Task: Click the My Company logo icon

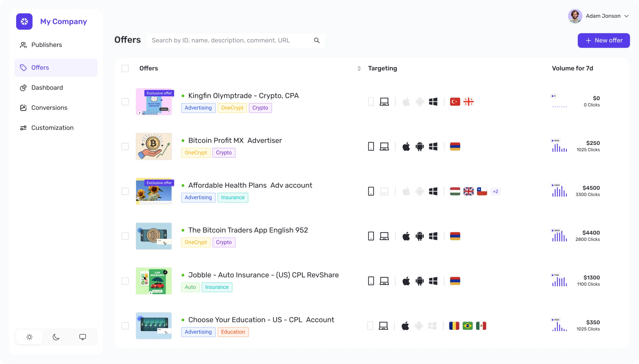Action: (24, 21)
